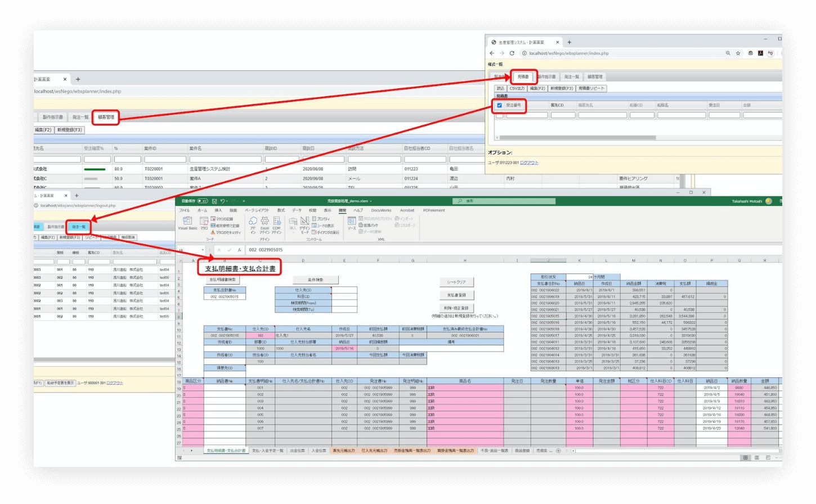Open the 顧客管理 tab in top-left window

pos(106,117)
